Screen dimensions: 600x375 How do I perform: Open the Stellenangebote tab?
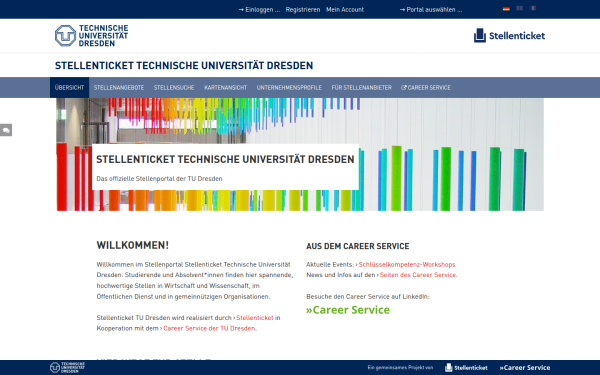tap(119, 88)
